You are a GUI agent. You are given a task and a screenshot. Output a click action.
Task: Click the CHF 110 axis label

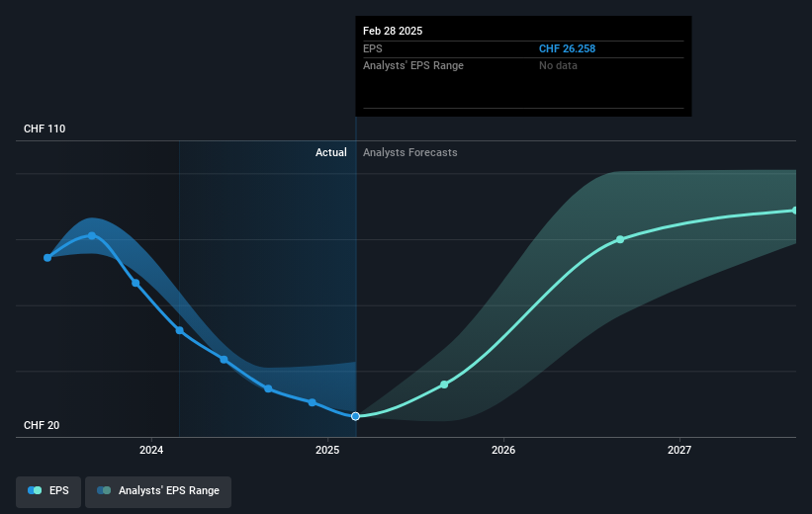(45, 128)
